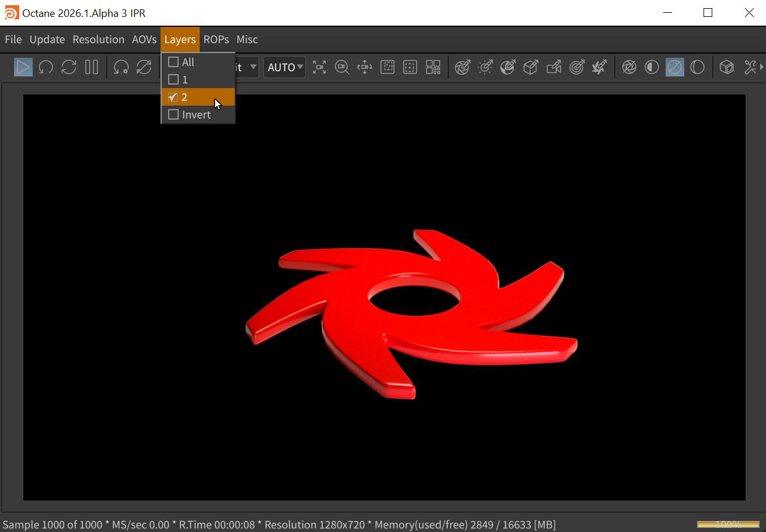Viewport: 766px width, 532px height.
Task: Open the AOVs menu
Action: click(144, 39)
